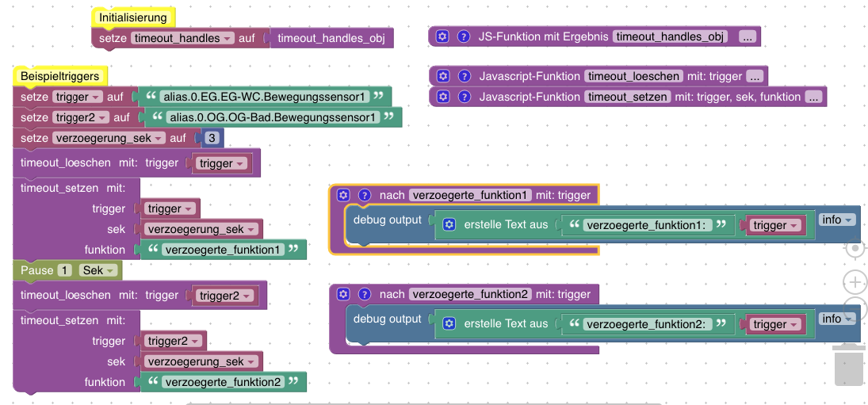Center the workspace with crosshair icon
The height and width of the screenshot is (405, 868).
(x=855, y=248)
